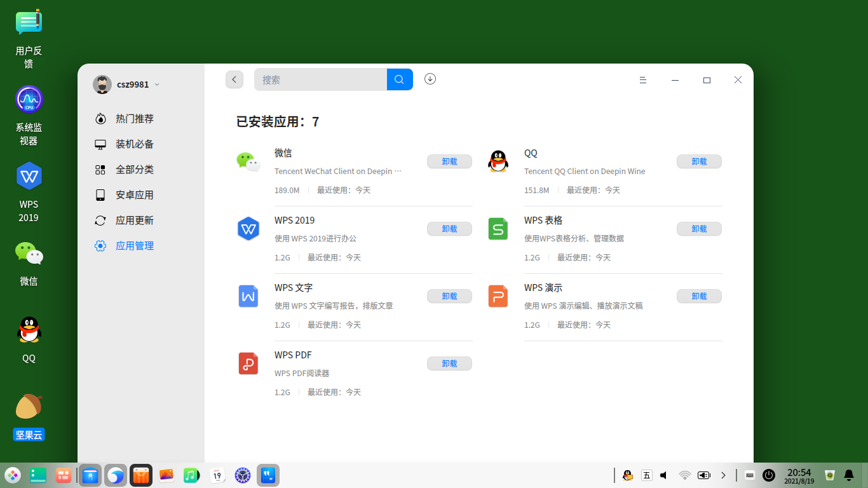Select 全部分类 in the sidebar
The height and width of the screenshot is (488, 868).
(x=134, y=170)
